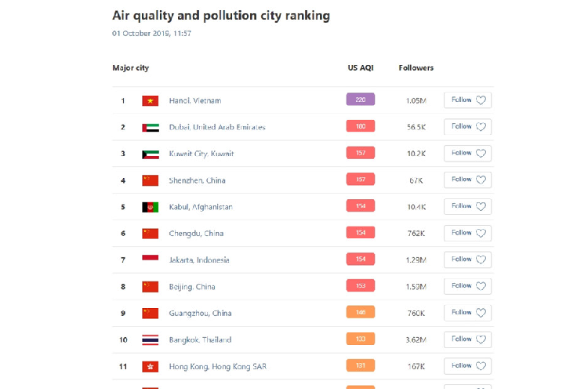This screenshot has width=588, height=392.
Task: Click the Kuwait flag icon
Action: coord(150,154)
